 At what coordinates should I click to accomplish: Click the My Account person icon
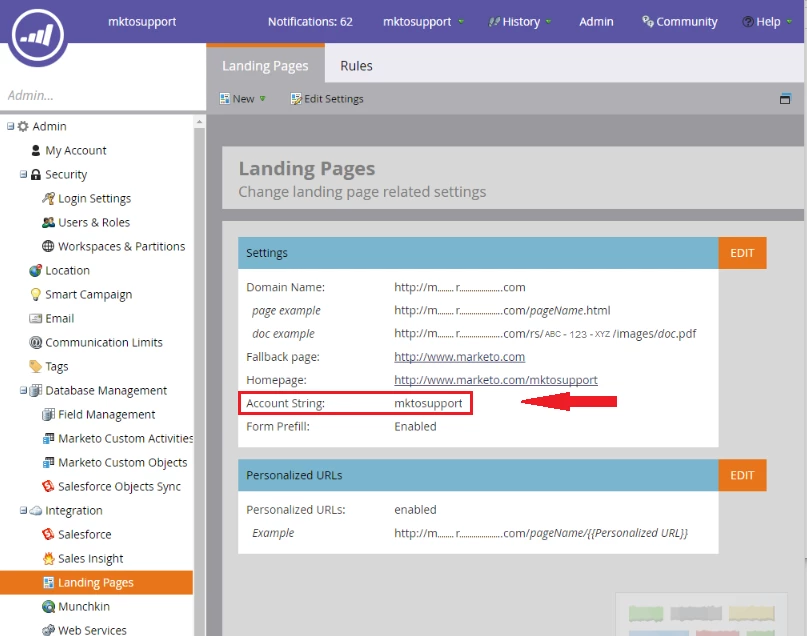click(x=36, y=150)
